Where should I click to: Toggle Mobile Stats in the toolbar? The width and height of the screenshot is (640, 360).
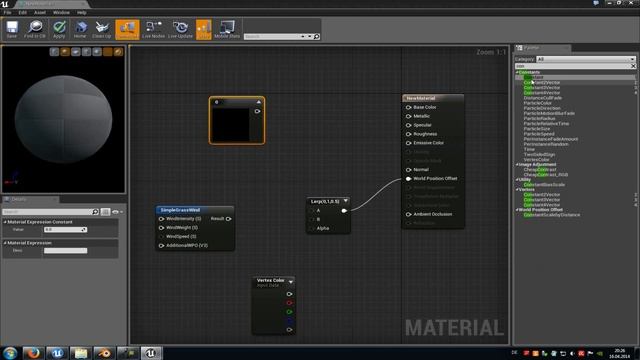point(227,29)
